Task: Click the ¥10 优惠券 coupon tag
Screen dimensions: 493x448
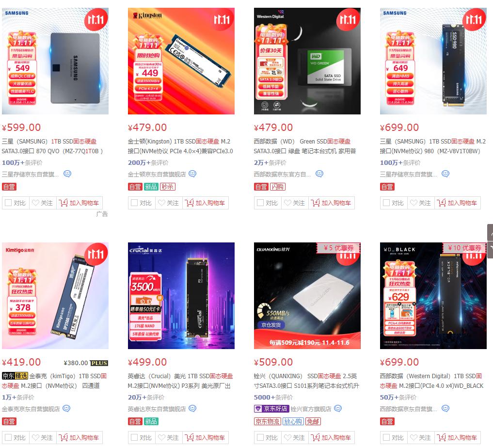Action: click(x=464, y=248)
